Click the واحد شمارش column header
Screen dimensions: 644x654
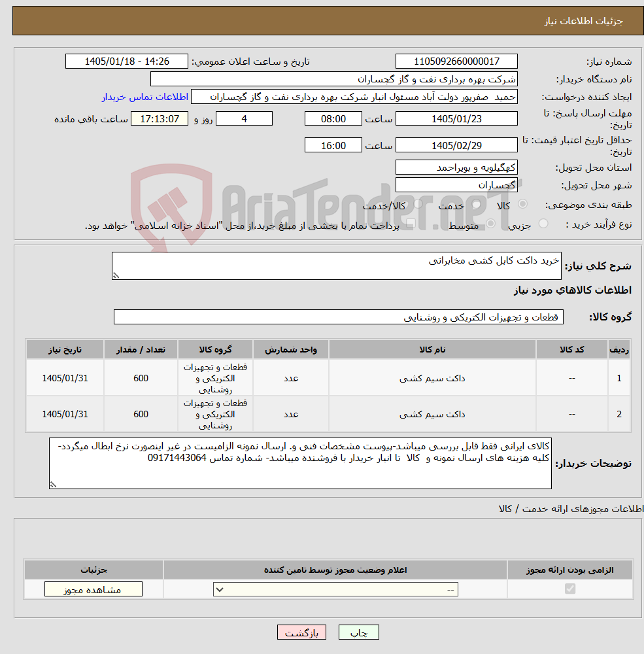coord(291,349)
